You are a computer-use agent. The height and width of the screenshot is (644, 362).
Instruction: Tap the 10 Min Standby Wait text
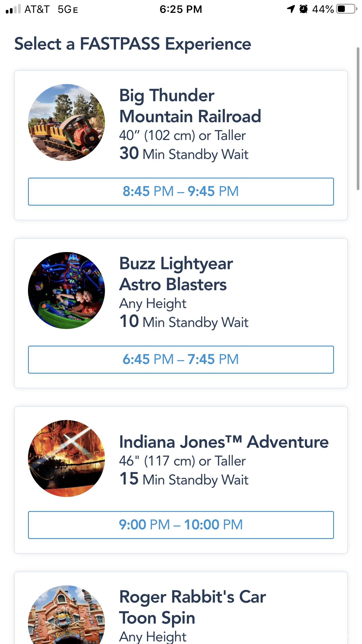[x=184, y=322]
